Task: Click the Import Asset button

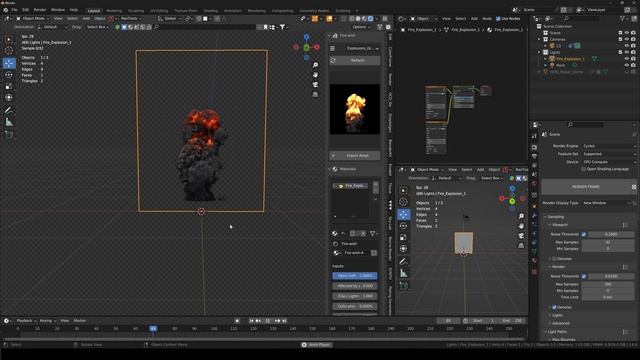Action: click(355, 156)
